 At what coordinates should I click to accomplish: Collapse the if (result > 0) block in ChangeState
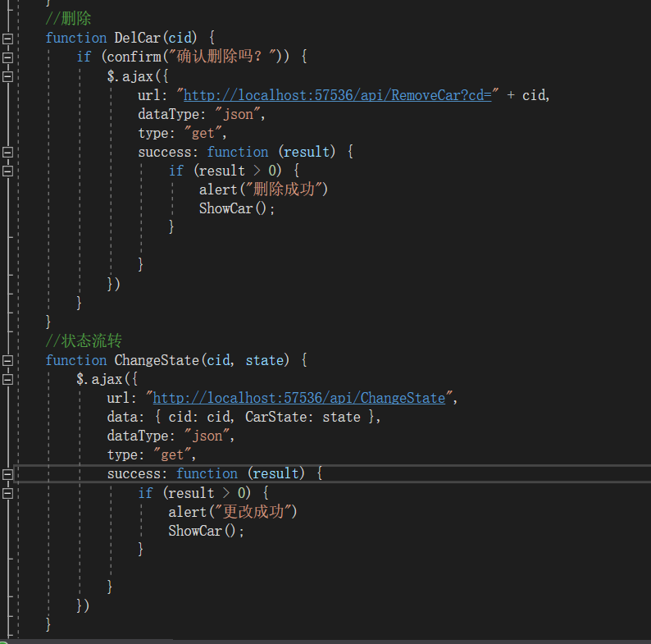tap(8, 493)
